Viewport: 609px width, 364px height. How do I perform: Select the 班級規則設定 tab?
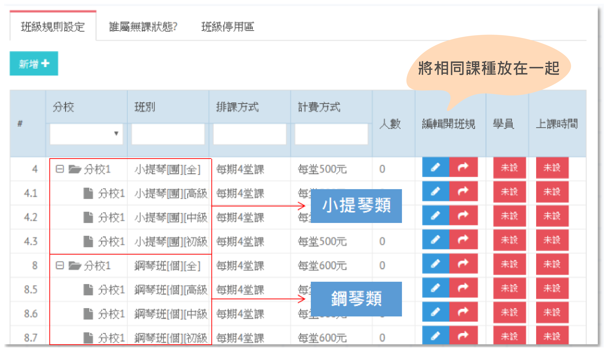coord(53,27)
